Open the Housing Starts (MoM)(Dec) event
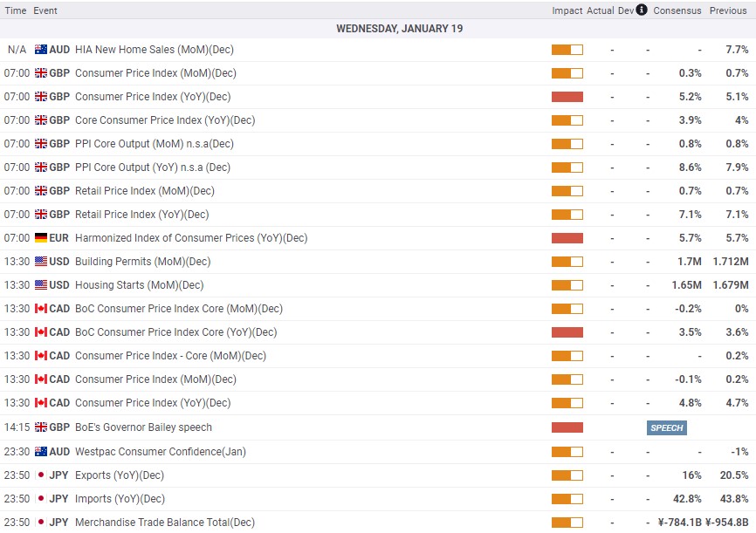 tap(139, 285)
